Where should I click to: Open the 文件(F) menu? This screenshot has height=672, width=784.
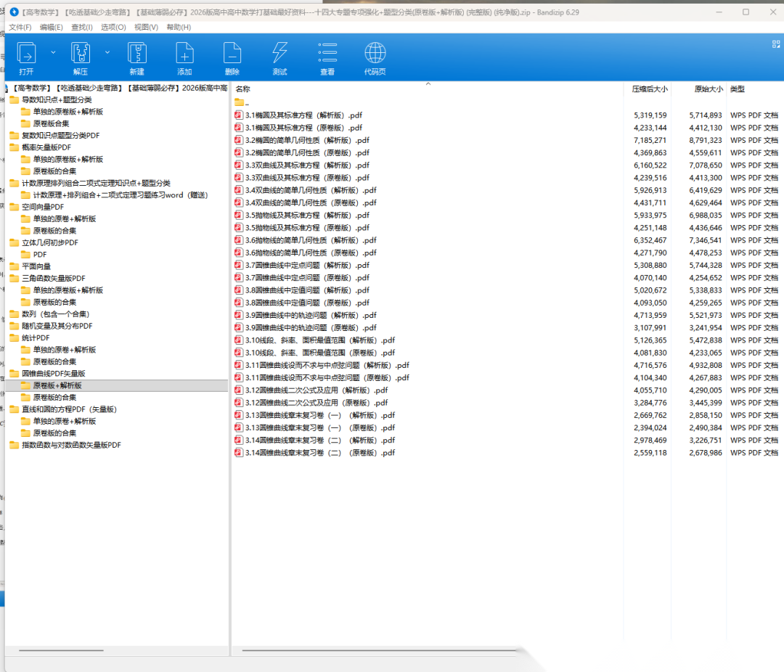pos(20,27)
